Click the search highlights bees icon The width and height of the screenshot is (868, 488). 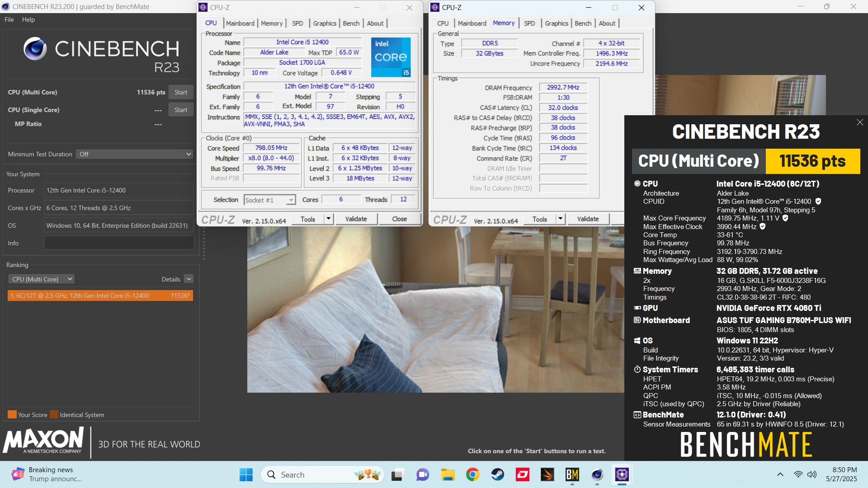(367, 474)
